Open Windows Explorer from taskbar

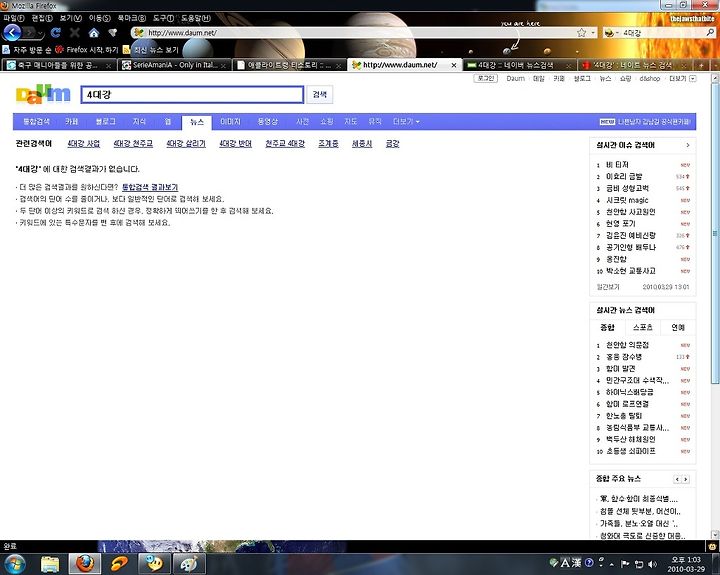50,564
